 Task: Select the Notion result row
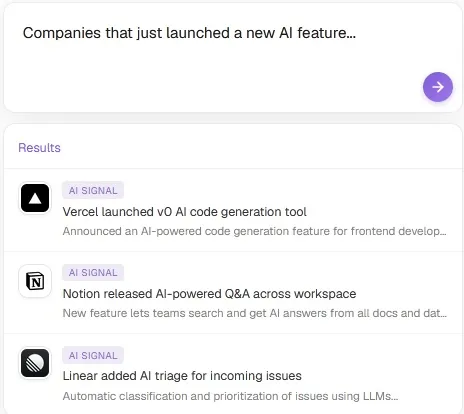click(233, 292)
